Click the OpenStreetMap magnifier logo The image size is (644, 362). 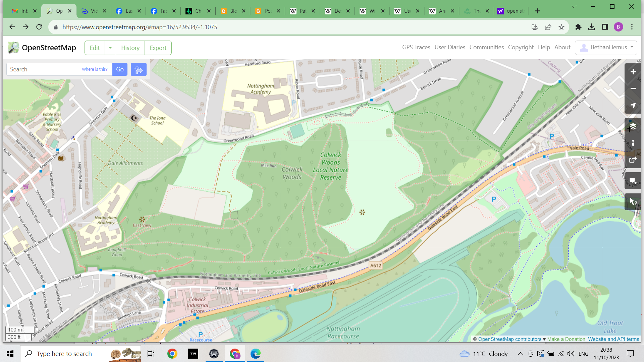pos(13,48)
